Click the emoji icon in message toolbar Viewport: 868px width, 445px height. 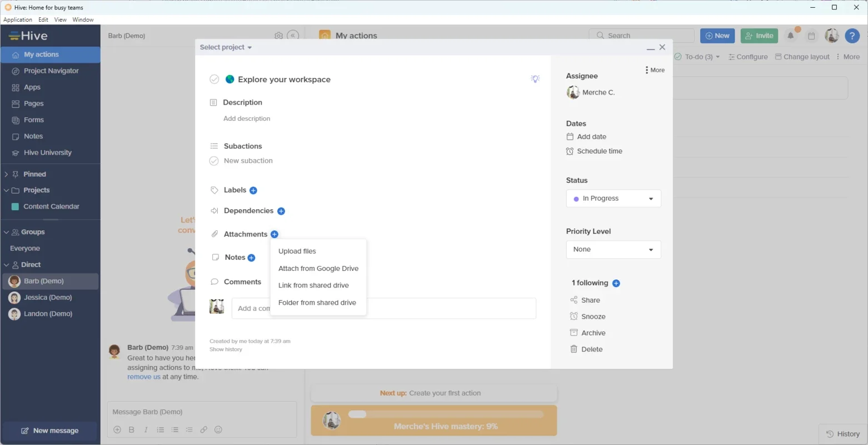pos(218,429)
